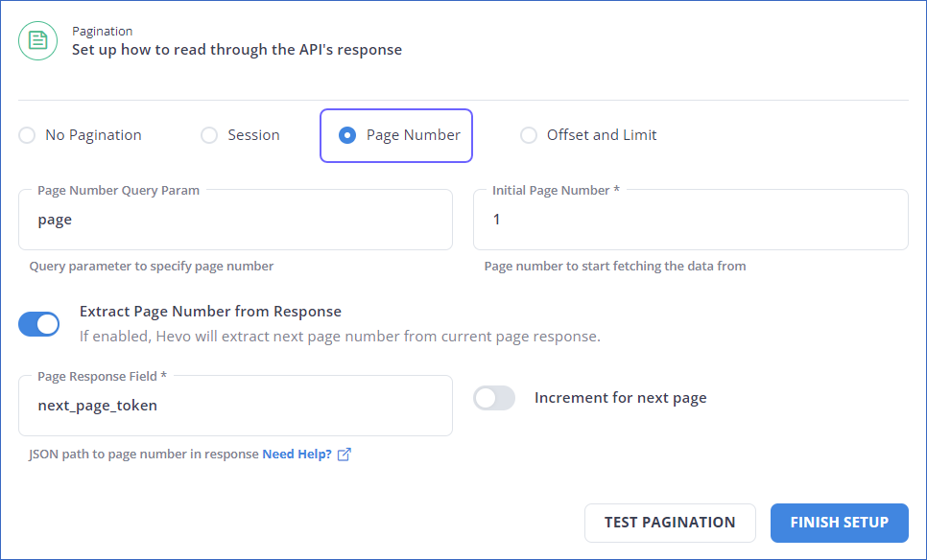
Task: Open the Need Help external link icon
Action: tap(344, 454)
